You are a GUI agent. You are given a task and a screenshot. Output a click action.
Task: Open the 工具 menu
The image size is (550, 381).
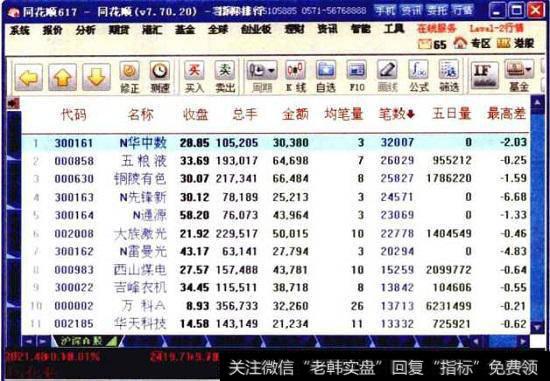(x=394, y=29)
